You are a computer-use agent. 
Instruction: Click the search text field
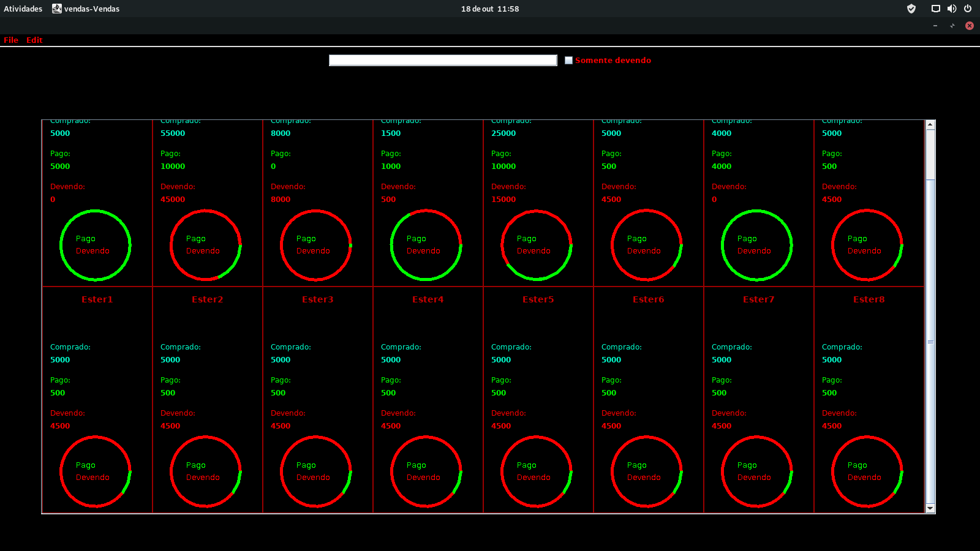pyautogui.click(x=443, y=60)
